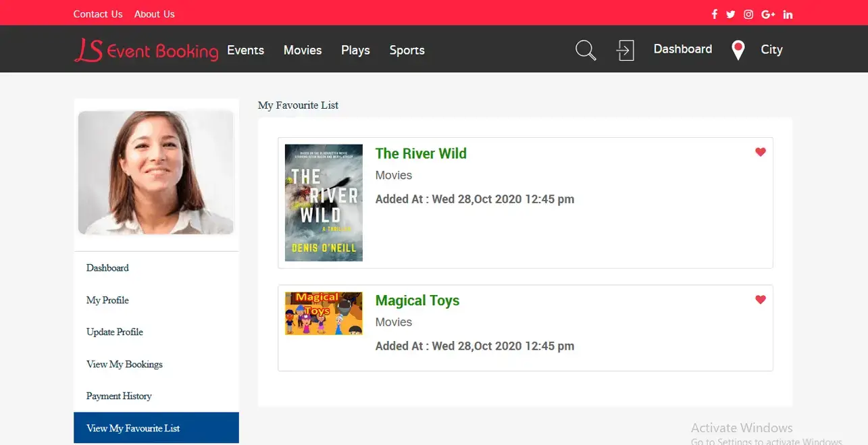
Task: Unfavourite The River Wild heart icon
Action: pyautogui.click(x=761, y=152)
